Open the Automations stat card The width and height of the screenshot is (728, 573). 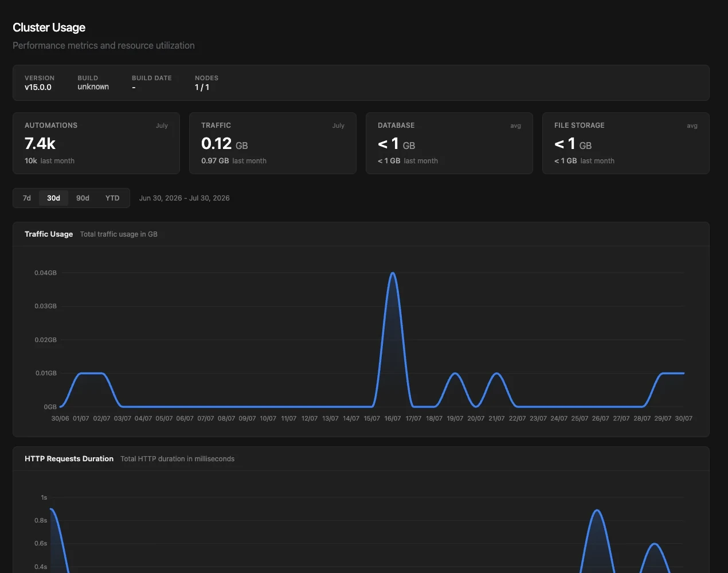(96, 143)
